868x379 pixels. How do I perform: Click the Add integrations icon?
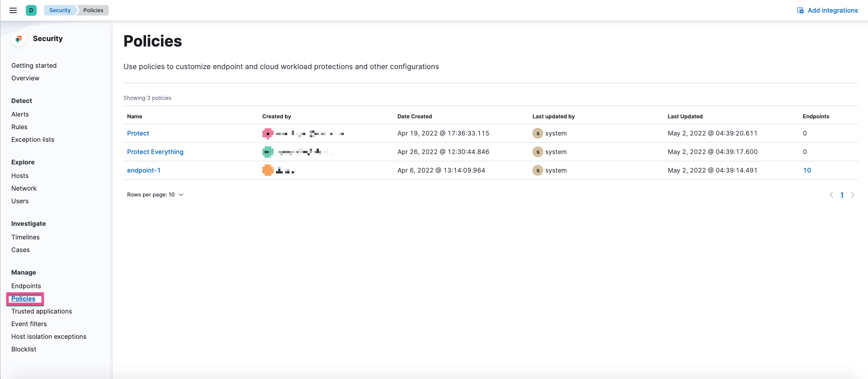(800, 10)
